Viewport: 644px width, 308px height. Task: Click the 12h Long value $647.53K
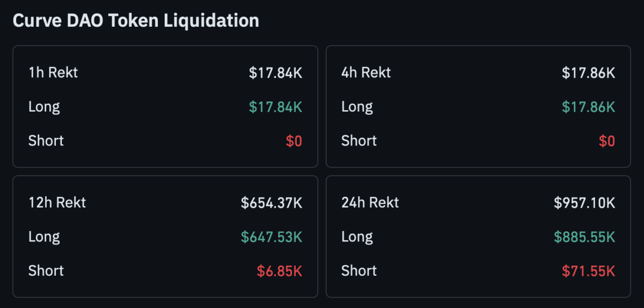click(x=272, y=237)
